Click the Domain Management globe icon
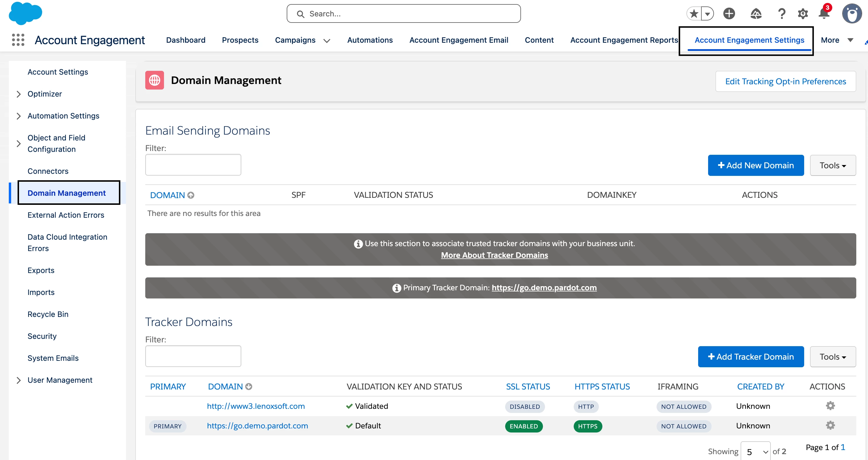Image resolution: width=868 pixels, height=460 pixels. tap(155, 80)
